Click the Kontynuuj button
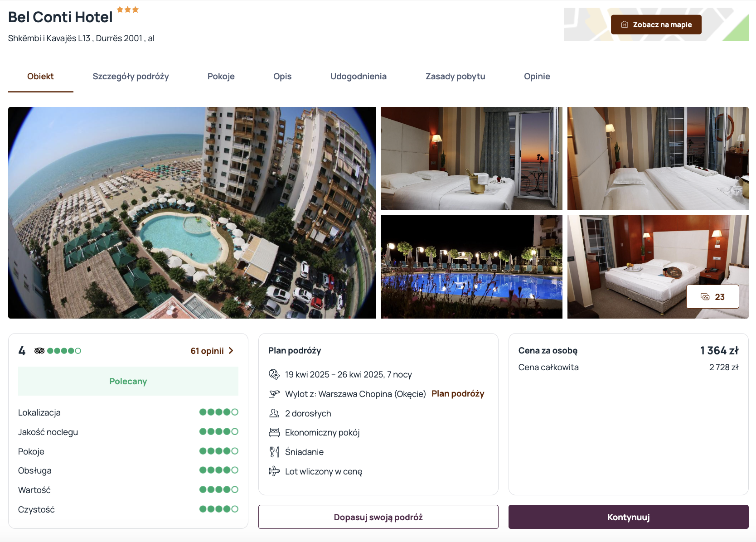The width and height of the screenshot is (756, 542). click(629, 517)
